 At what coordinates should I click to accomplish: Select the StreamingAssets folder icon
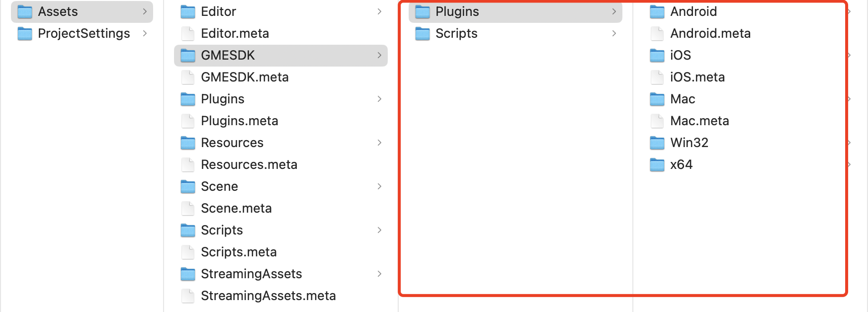pos(188,274)
